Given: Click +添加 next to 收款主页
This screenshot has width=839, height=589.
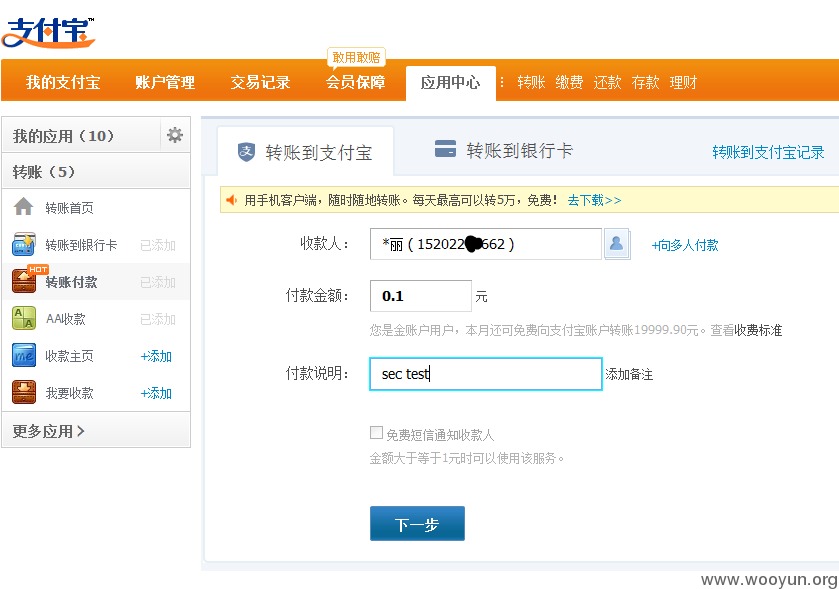Looking at the screenshot, I should click(x=156, y=356).
